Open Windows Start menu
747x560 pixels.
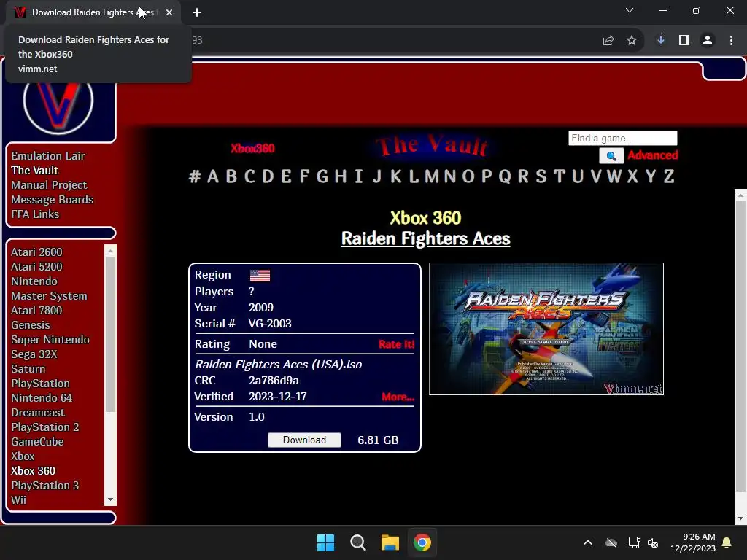(326, 542)
